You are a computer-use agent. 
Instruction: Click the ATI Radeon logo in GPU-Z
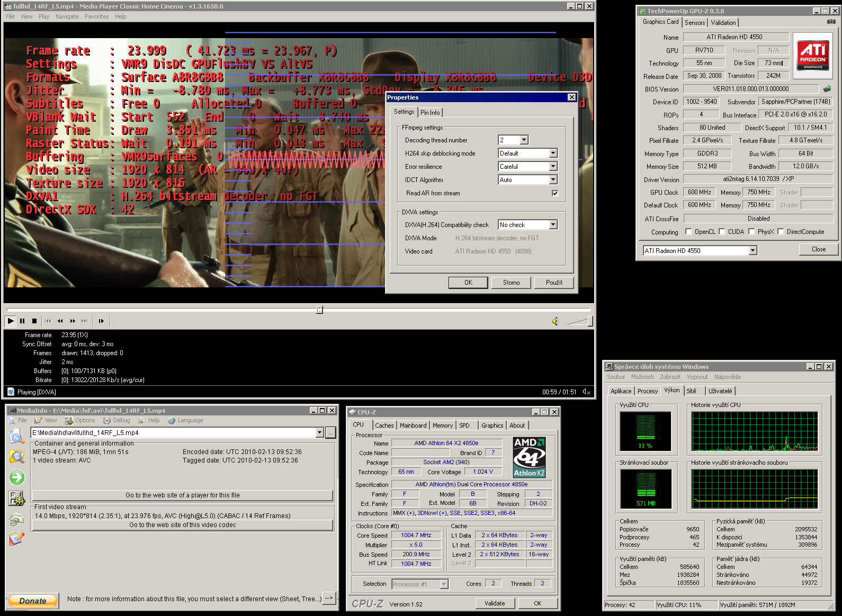click(813, 56)
